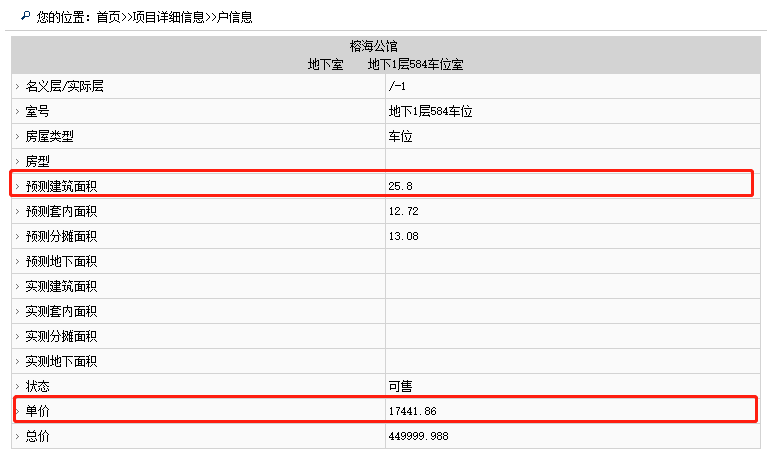Go to 项目详细信息 breadcrumb

point(168,17)
